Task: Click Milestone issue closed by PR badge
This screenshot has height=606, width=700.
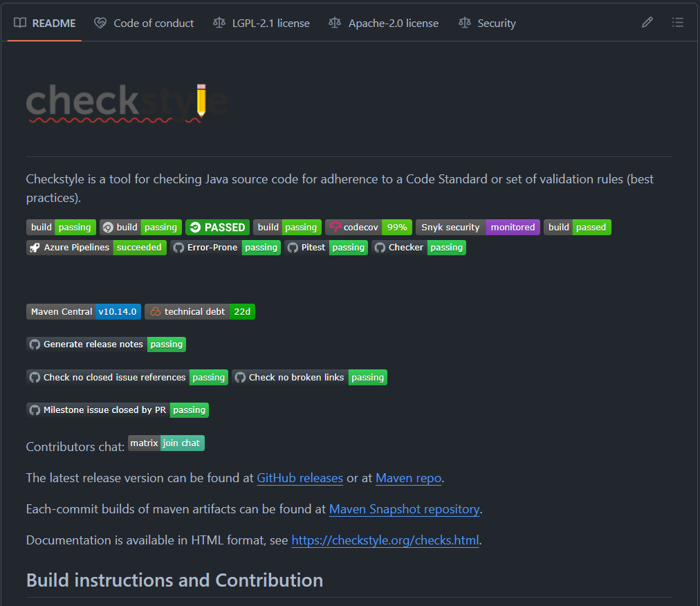Action: coord(118,410)
